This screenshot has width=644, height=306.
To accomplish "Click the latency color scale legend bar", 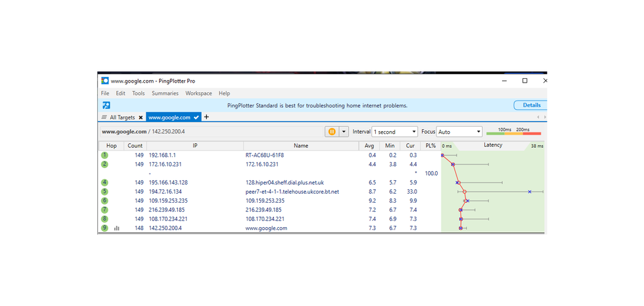I will pyautogui.click(x=513, y=134).
